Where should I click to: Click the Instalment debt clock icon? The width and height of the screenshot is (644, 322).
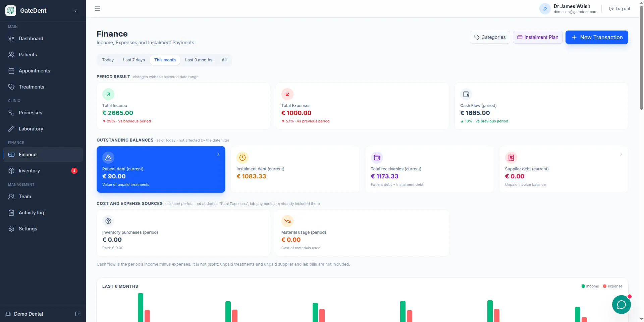click(x=243, y=158)
